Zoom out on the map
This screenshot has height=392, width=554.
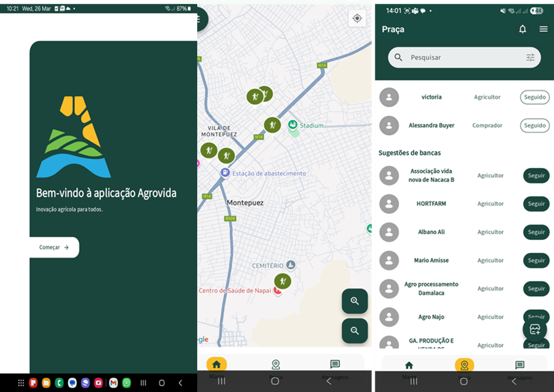pos(355,331)
